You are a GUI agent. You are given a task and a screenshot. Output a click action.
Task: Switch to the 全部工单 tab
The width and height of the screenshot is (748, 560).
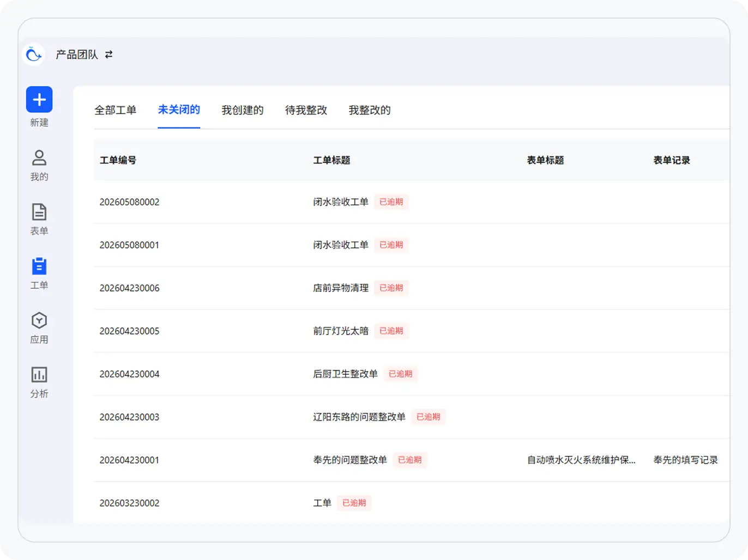(x=116, y=110)
